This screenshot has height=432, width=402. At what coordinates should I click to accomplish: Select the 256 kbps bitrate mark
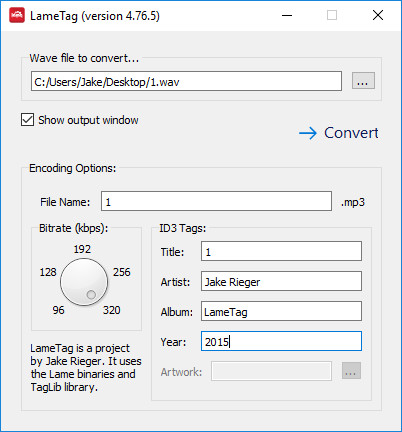(x=122, y=272)
